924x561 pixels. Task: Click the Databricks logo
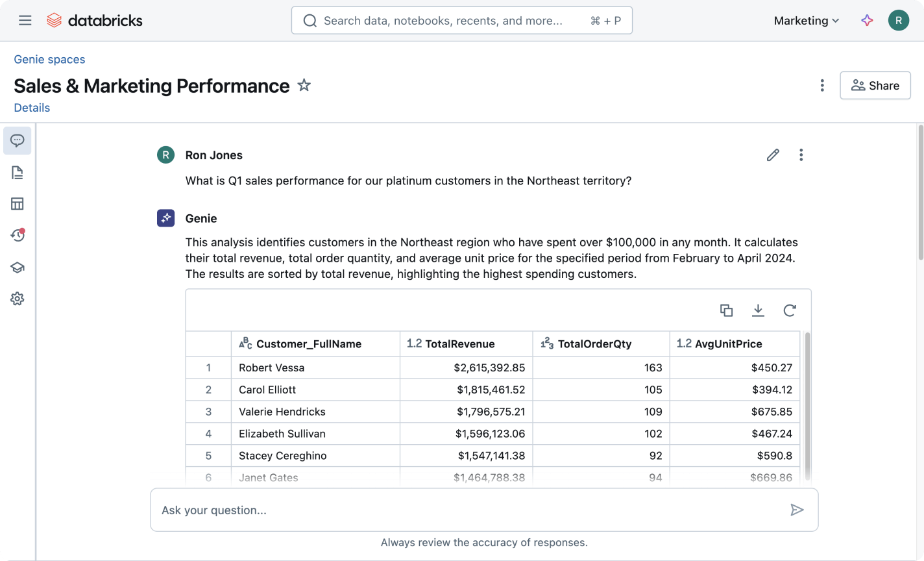coord(95,21)
